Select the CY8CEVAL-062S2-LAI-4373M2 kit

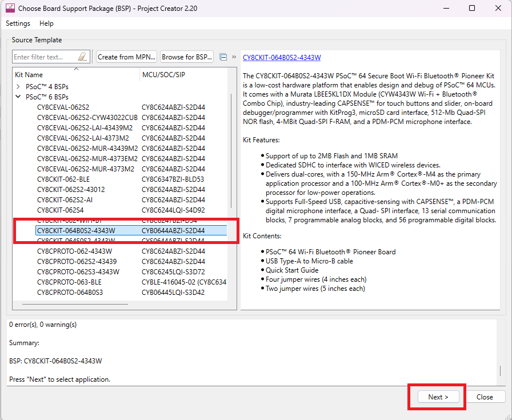[x=83, y=138]
